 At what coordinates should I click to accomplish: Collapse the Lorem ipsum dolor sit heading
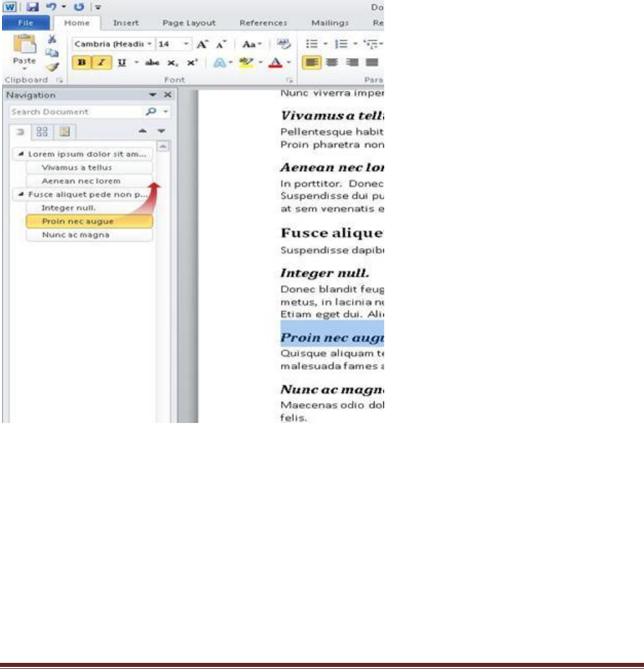[x=21, y=154]
